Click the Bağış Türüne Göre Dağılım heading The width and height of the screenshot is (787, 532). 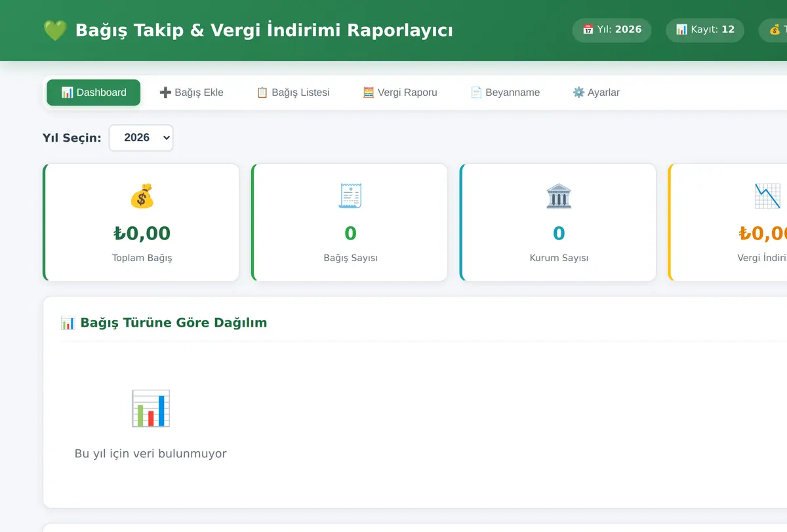(174, 323)
